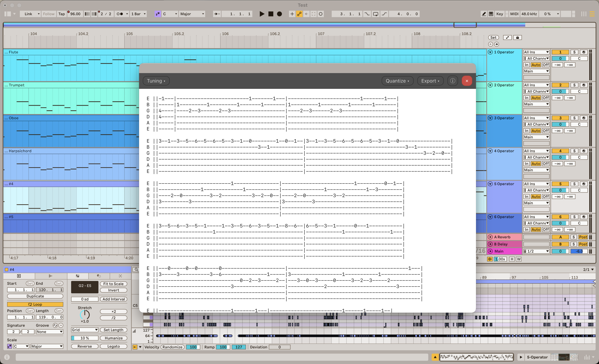The image size is (599, 364).
Task: Enable Draw Mode pencil icon
Action: tap(484, 14)
